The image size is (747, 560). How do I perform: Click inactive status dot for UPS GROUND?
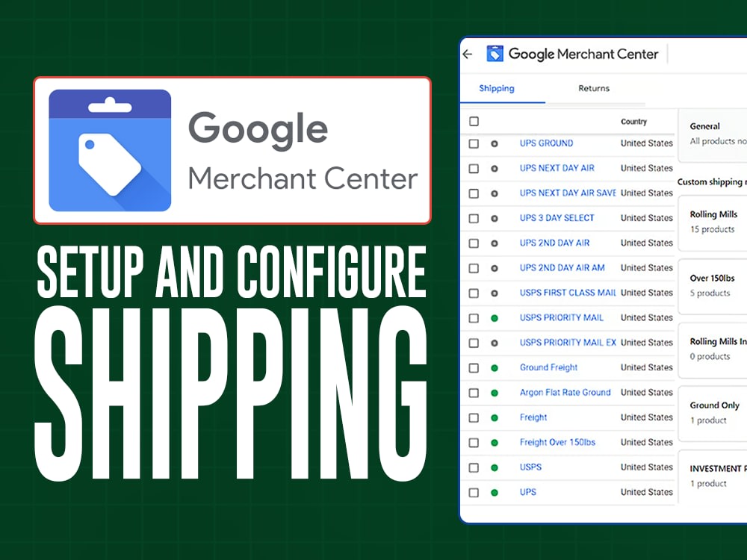click(495, 143)
